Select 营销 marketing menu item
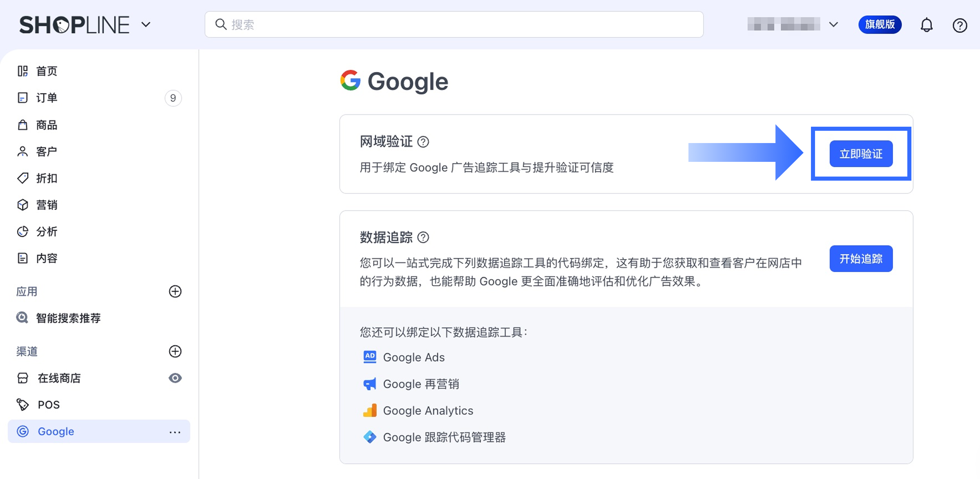The image size is (980, 479). [x=47, y=205]
